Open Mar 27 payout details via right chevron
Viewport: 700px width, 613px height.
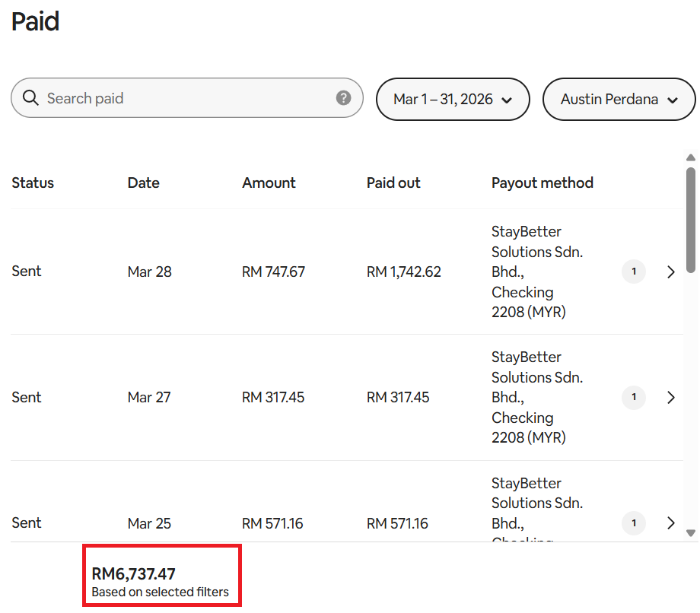pos(670,397)
